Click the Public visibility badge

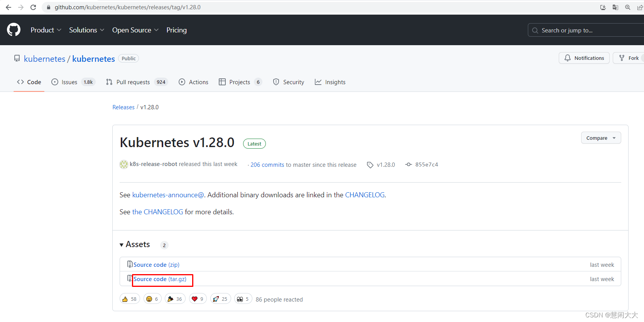tap(128, 58)
